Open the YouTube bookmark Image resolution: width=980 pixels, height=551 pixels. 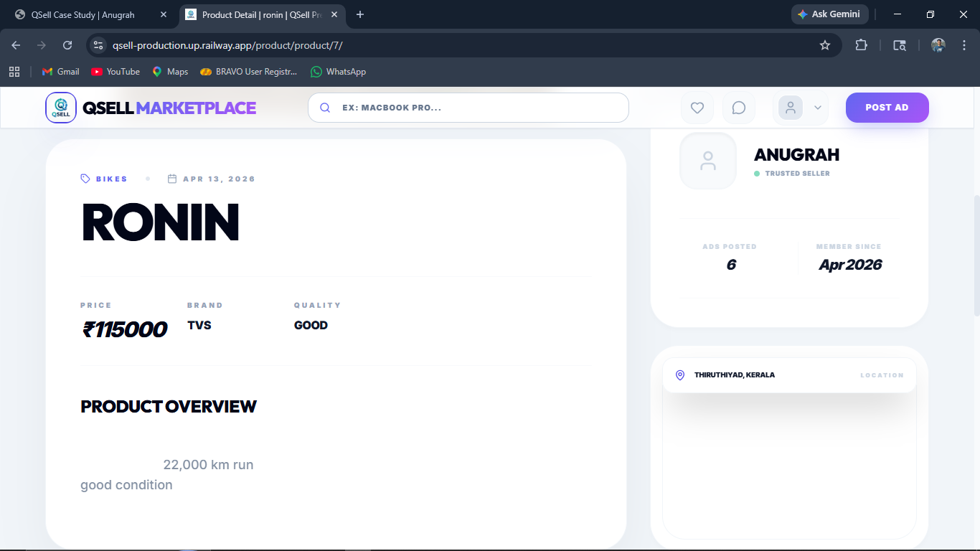[x=116, y=72]
